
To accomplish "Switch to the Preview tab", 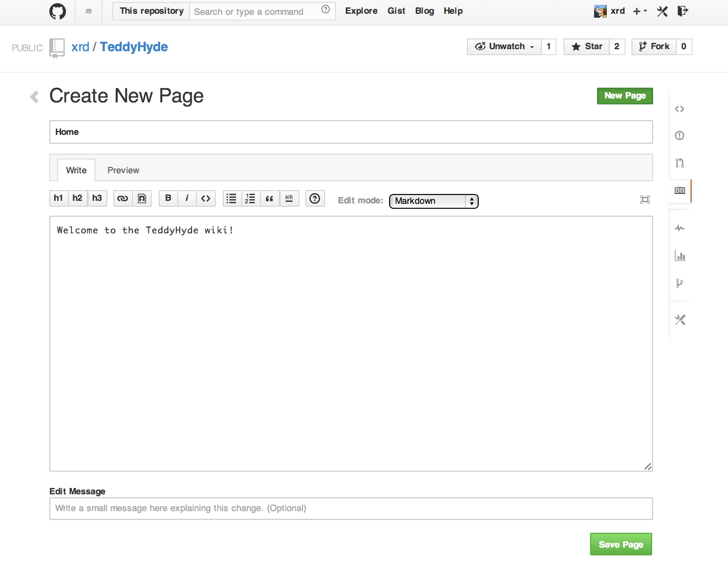I will point(123,170).
